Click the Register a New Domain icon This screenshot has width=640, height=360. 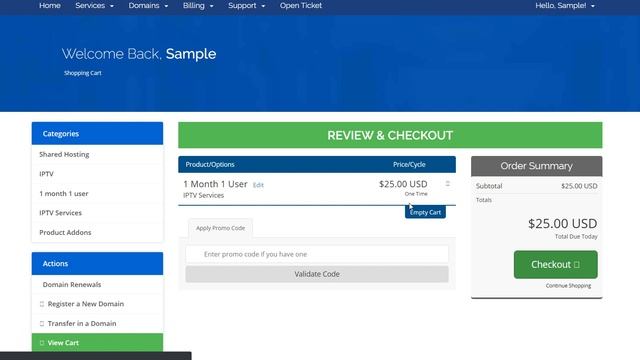[x=42, y=304]
